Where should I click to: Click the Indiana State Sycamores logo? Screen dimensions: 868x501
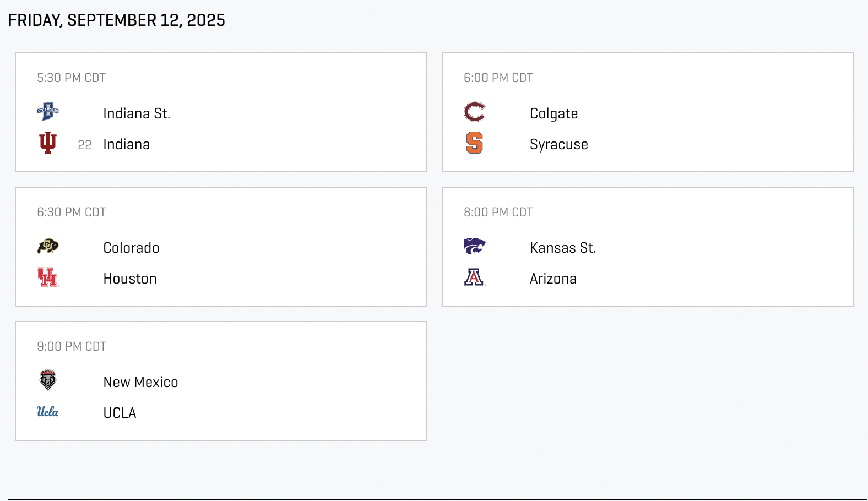point(48,112)
